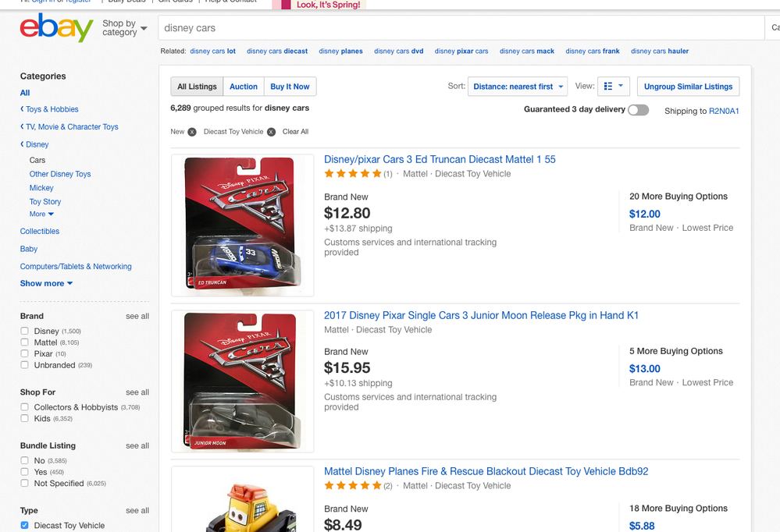
Task: Check the Mattel brand checkbox
Action: (x=25, y=342)
